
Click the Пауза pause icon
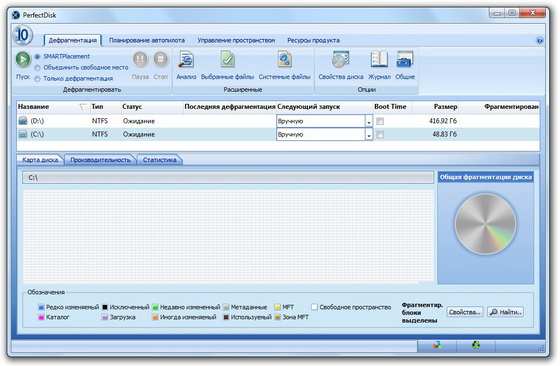click(x=140, y=59)
